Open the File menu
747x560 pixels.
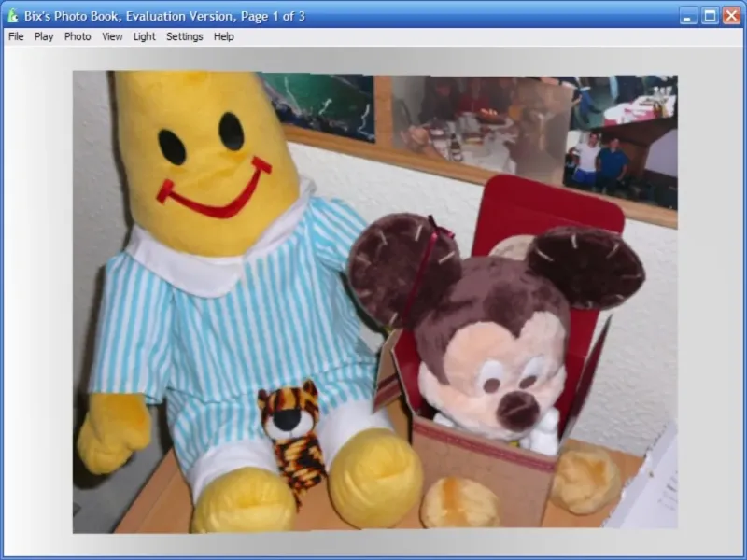[x=16, y=36]
